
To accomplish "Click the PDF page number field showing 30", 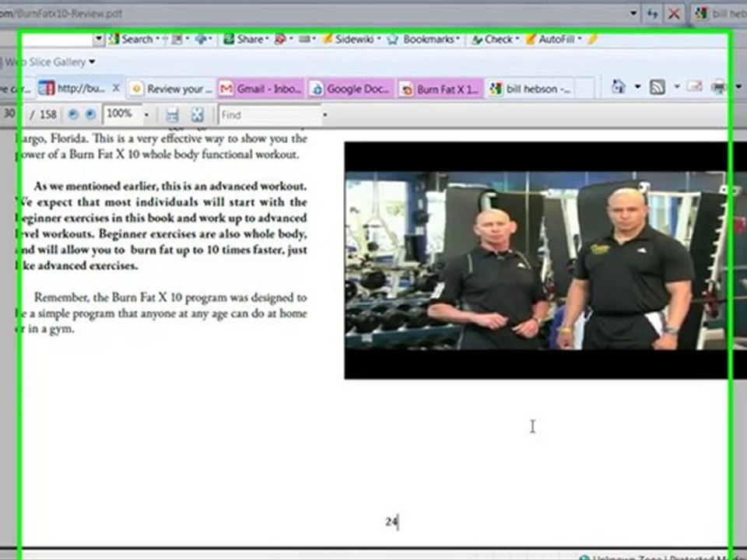I will click(x=9, y=114).
